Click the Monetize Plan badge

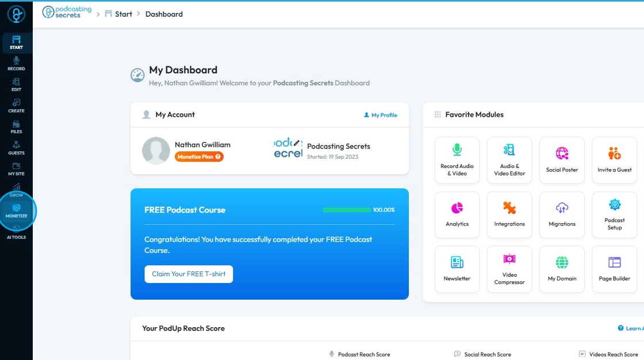point(199,156)
